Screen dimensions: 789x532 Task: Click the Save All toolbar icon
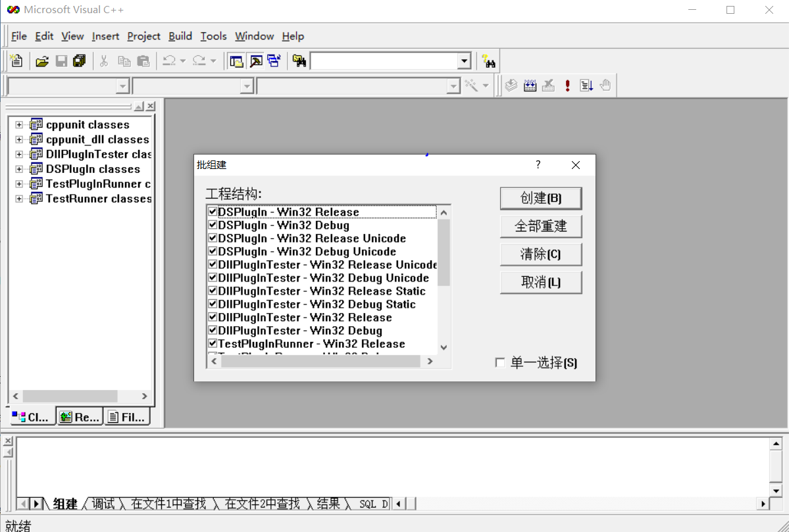[80, 61]
